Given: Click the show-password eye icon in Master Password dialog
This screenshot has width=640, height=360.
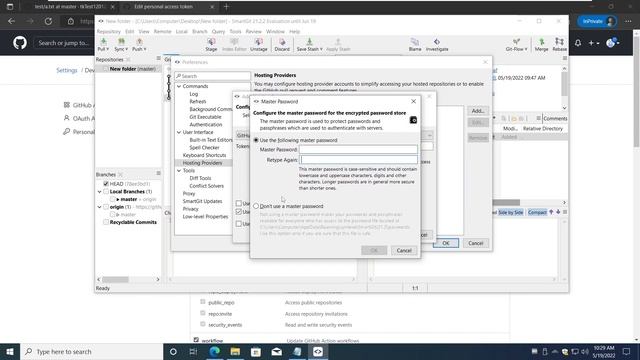Looking at the screenshot, I should click(413, 120).
